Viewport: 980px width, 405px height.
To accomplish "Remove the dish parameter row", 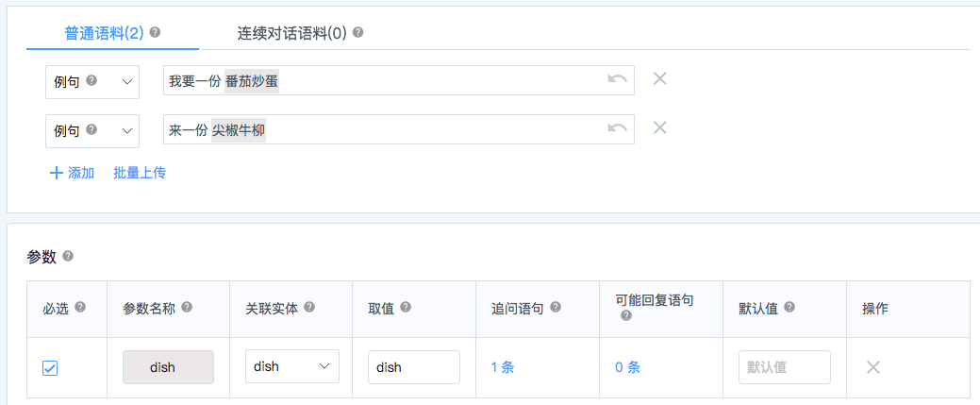I will [x=873, y=367].
